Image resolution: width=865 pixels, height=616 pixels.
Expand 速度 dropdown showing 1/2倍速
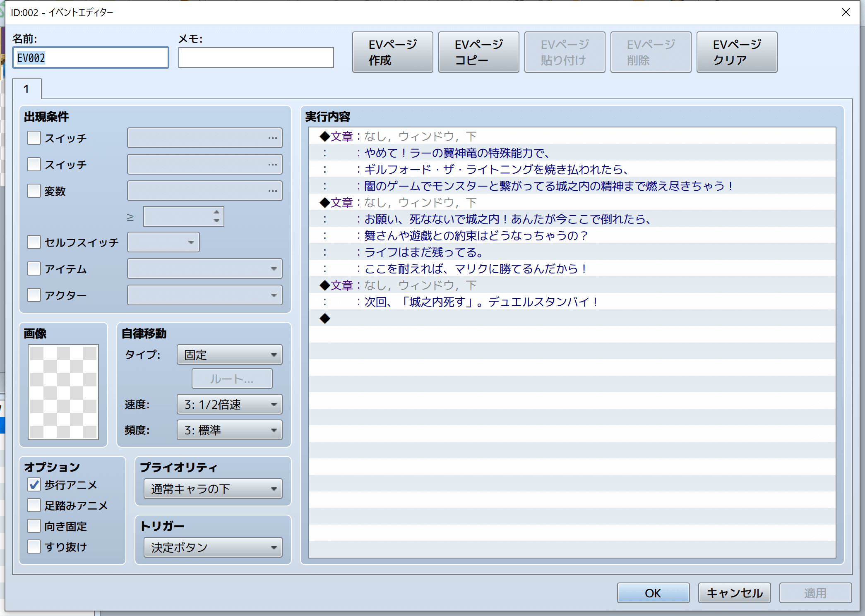click(x=229, y=404)
